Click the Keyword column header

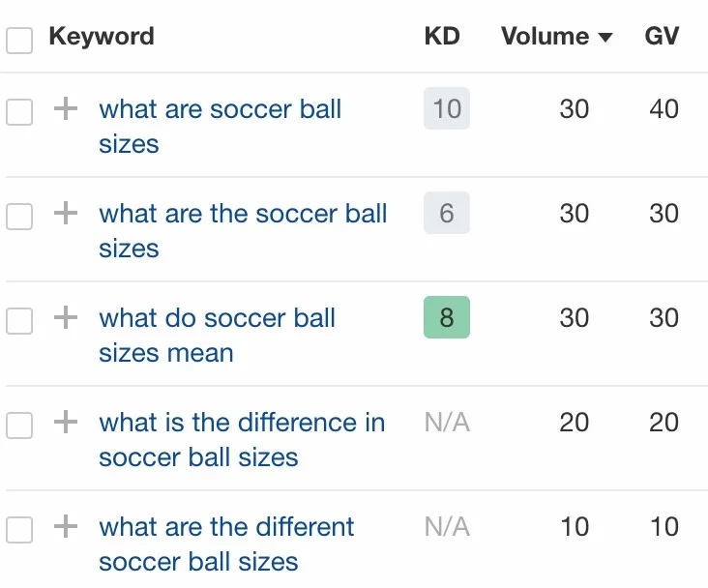[x=102, y=37]
